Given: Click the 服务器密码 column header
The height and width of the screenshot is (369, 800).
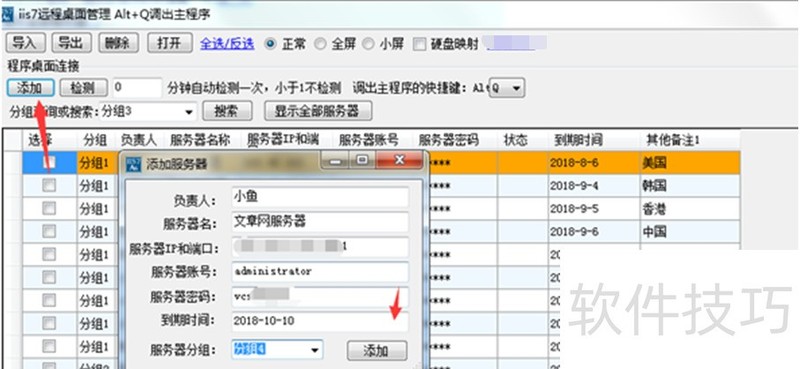Looking at the screenshot, I should 448,140.
